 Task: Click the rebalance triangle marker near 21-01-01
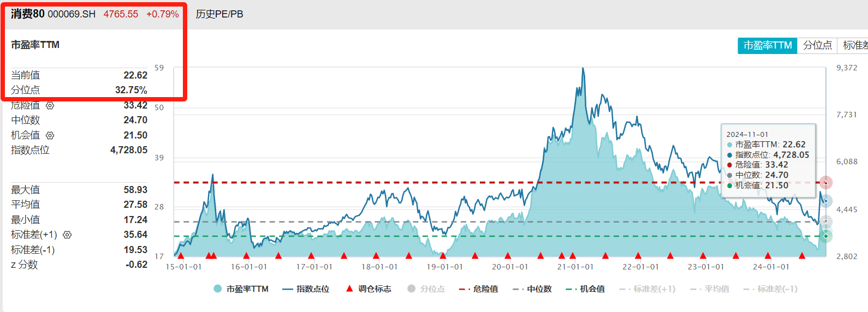point(573,255)
